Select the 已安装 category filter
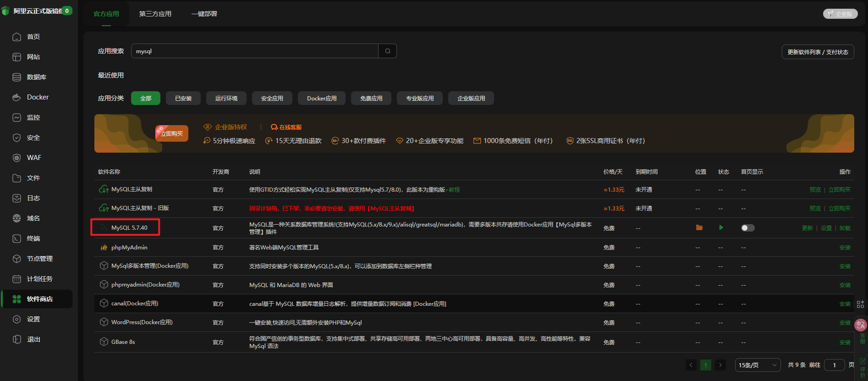The image size is (868, 381). [183, 99]
